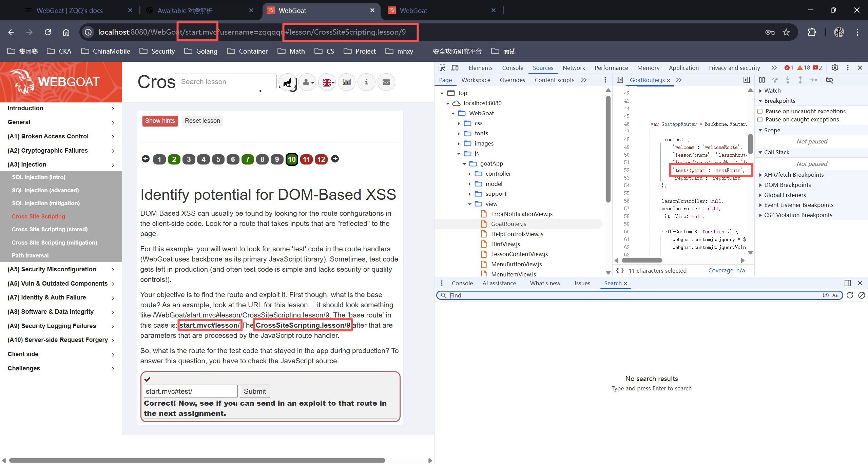Open Cross Site Scripting (stored) lesson
Image resolution: width=868 pixels, height=464 pixels.
[x=50, y=229]
